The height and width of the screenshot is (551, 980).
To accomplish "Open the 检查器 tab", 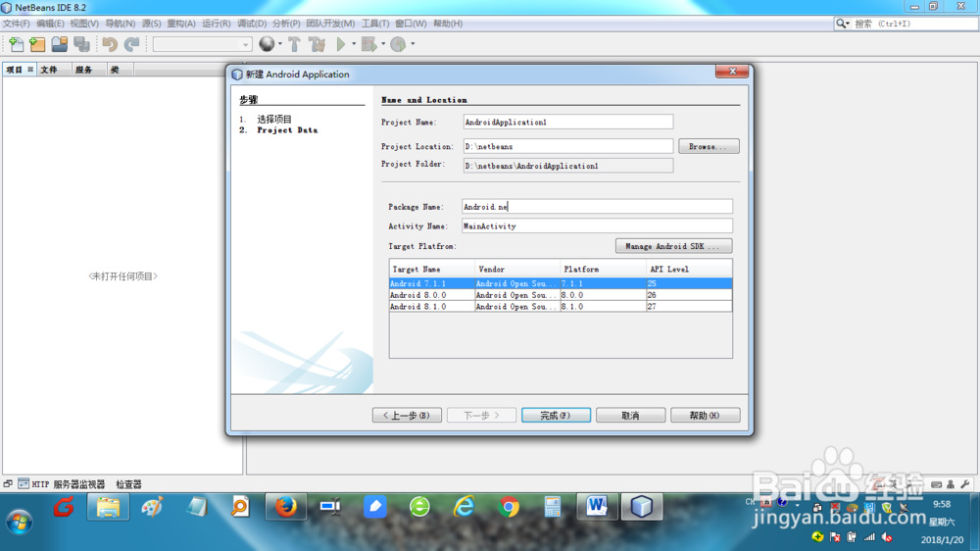I will coord(128,483).
